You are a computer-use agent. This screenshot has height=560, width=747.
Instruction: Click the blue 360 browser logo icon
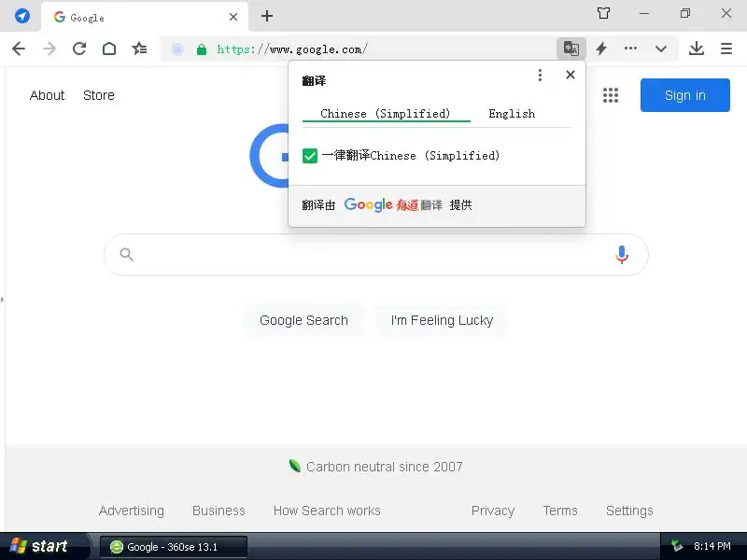tap(21, 16)
